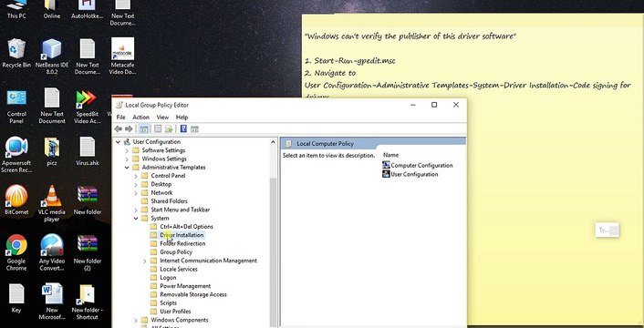Screen dimensions: 644x328
Task: Click the tree pane scrollbar up arrow
Action: click(273, 142)
